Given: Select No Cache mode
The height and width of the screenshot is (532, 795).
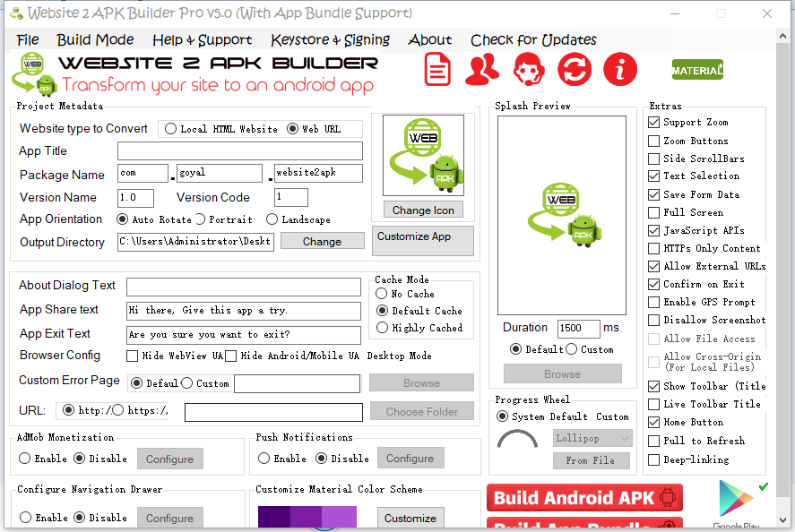Looking at the screenshot, I should pos(381,294).
